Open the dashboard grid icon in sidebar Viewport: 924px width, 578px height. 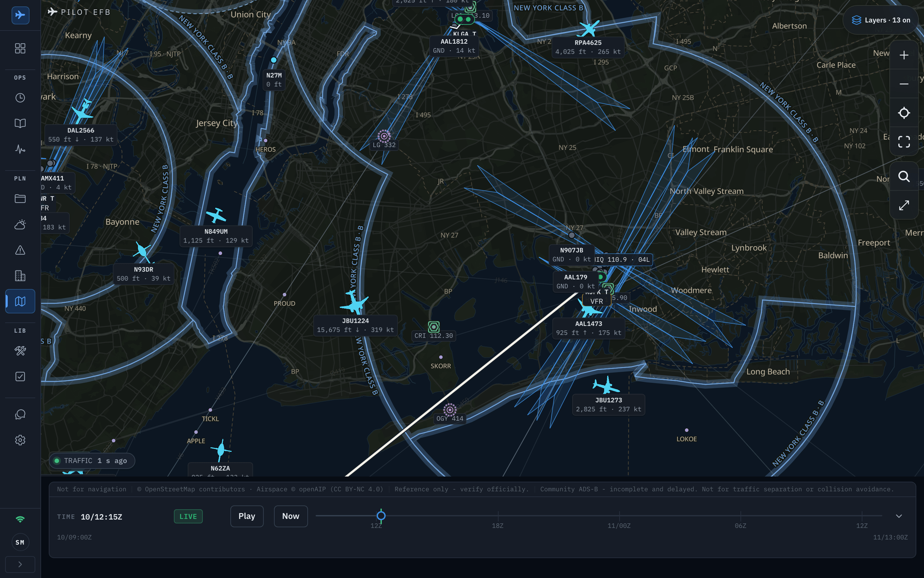pyautogui.click(x=20, y=48)
